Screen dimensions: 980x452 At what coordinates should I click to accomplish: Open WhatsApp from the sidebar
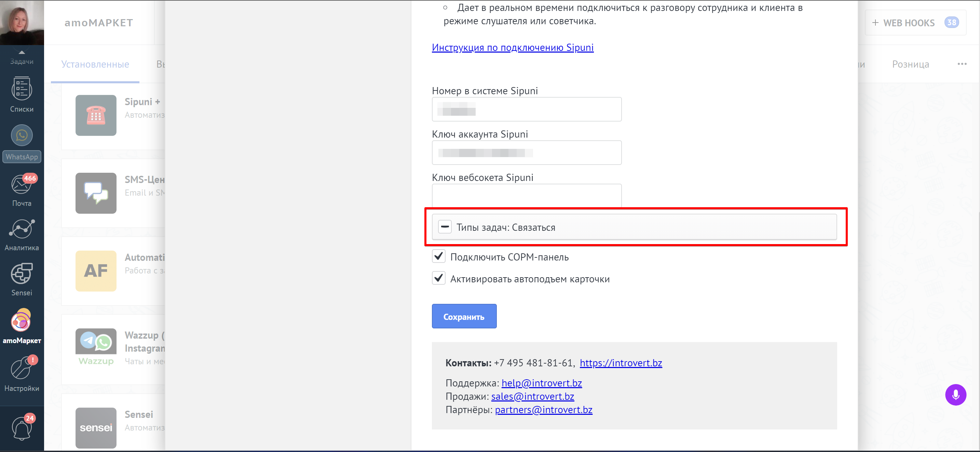(x=22, y=143)
